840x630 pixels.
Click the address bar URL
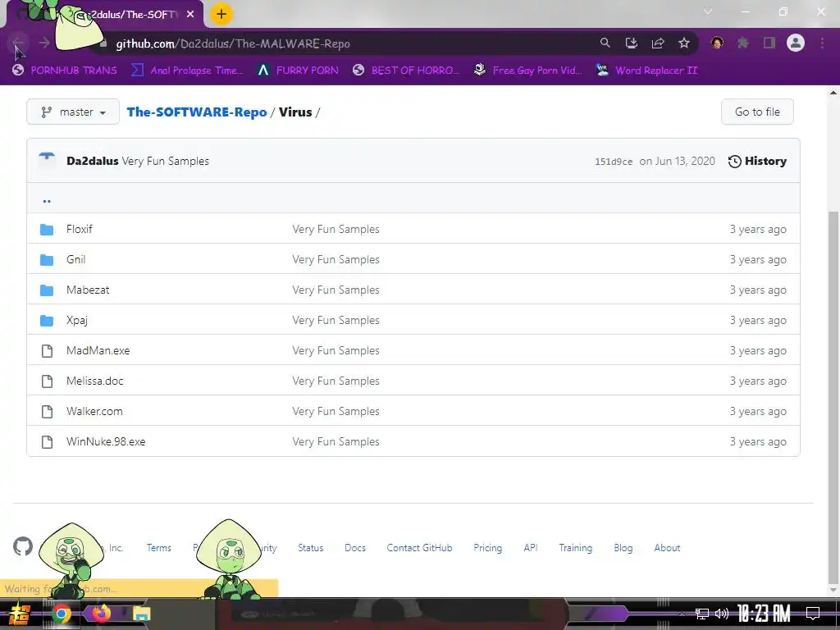[233, 44]
